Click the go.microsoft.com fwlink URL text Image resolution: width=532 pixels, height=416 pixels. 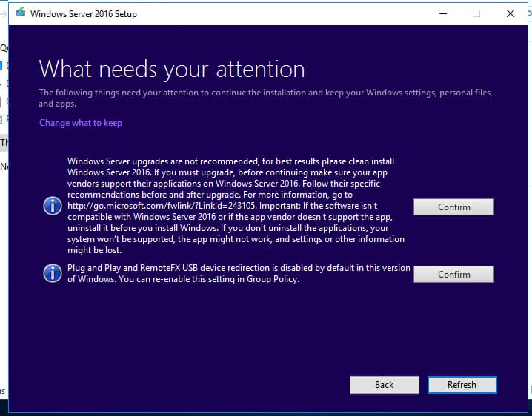point(162,206)
